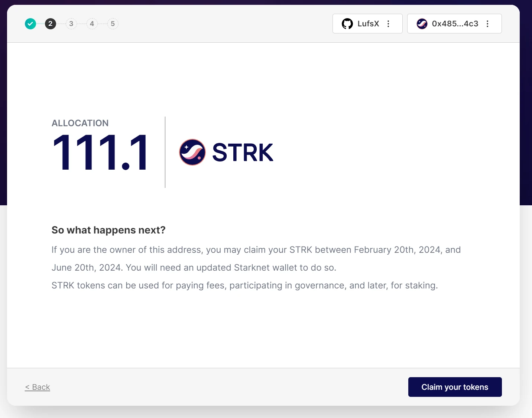The height and width of the screenshot is (418, 532).
Task: Click the Starknet wallet avatar icon
Action: tap(422, 24)
